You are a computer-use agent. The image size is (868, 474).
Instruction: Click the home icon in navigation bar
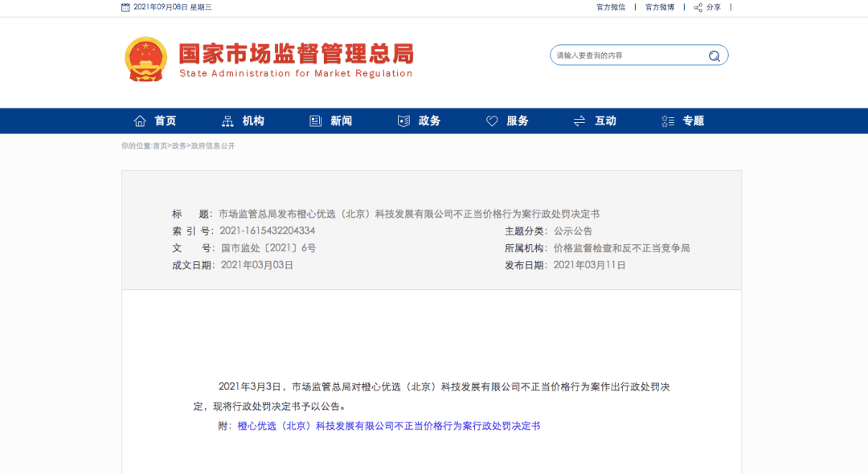140,121
